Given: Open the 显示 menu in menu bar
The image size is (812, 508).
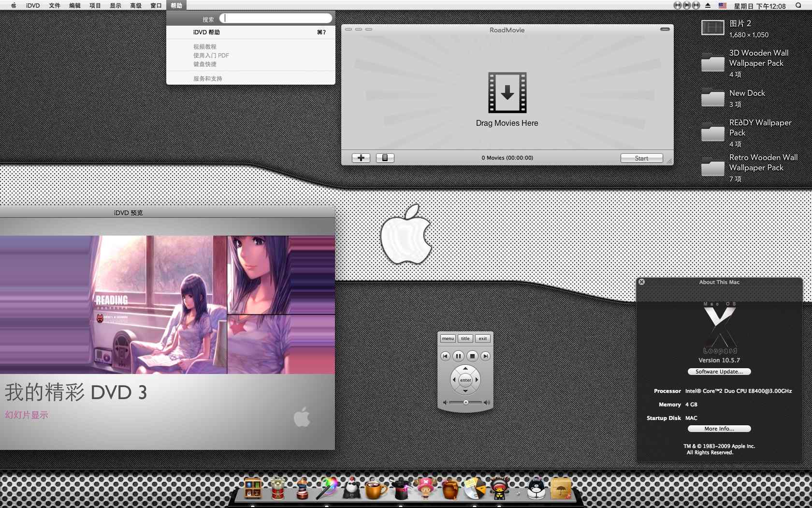Looking at the screenshot, I should click(x=116, y=6).
